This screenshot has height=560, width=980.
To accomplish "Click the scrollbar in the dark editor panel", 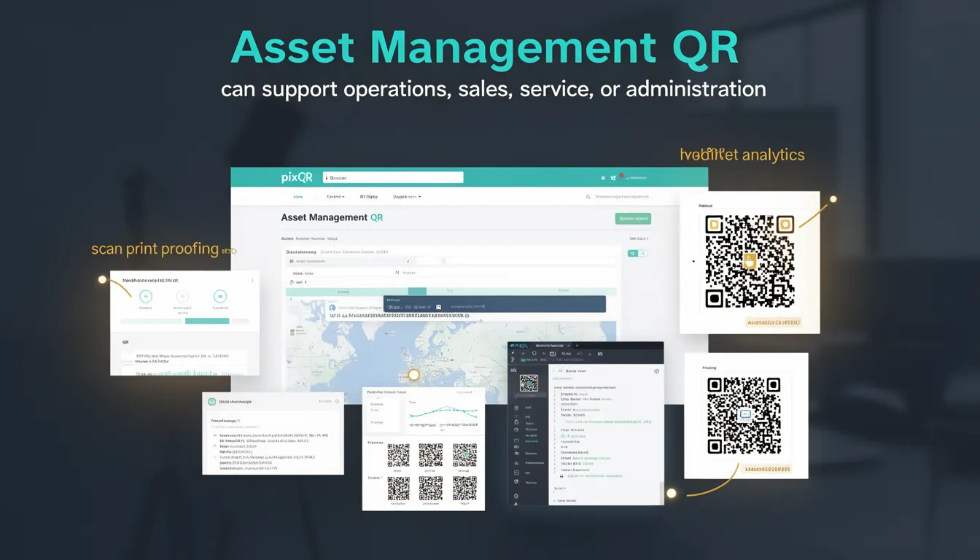I will [661, 493].
